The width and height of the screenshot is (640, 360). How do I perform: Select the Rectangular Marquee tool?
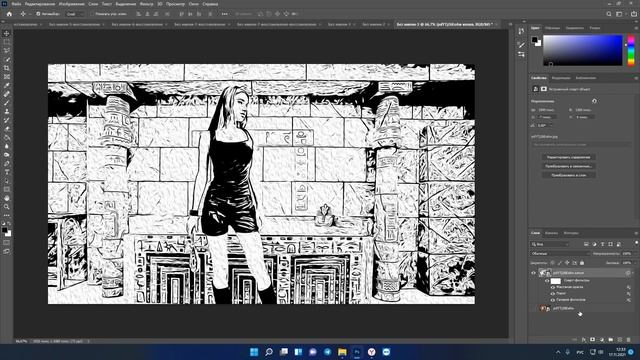pyautogui.click(x=7, y=42)
